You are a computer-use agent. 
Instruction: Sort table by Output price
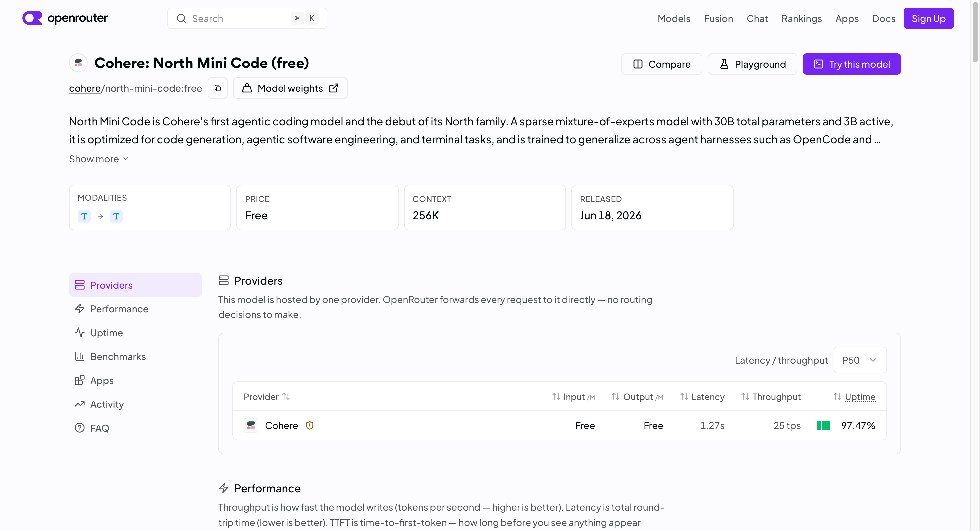click(638, 397)
